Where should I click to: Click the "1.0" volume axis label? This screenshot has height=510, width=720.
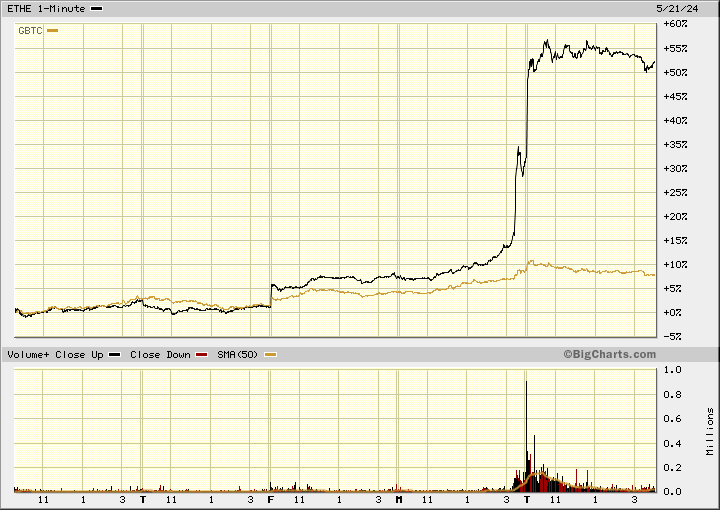(673, 370)
